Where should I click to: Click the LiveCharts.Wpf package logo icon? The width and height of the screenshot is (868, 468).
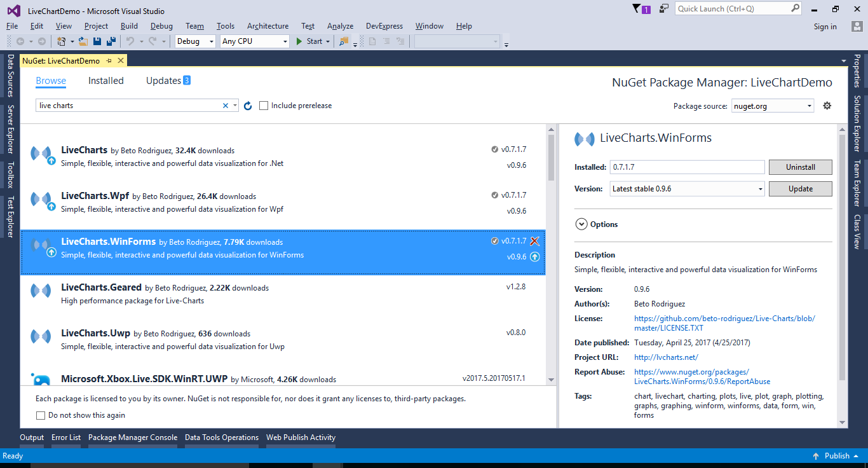[42, 200]
